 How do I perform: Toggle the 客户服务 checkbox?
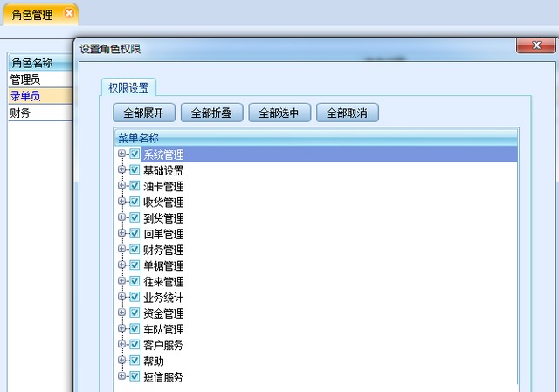point(135,344)
